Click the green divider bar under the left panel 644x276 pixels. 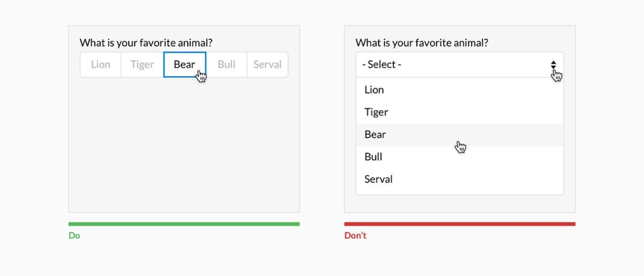184,223
